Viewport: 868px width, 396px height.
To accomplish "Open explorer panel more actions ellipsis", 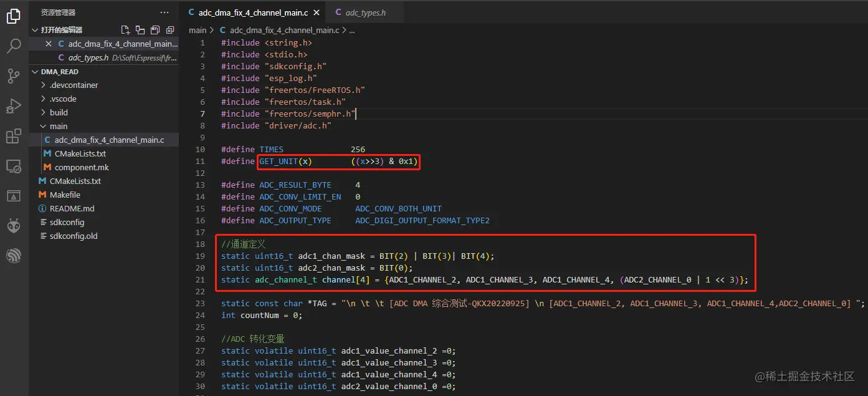I will click(165, 12).
